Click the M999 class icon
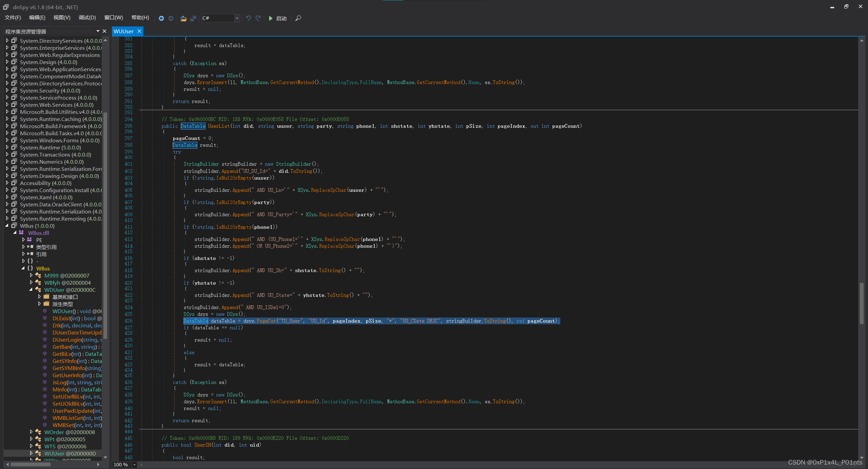 point(38,276)
